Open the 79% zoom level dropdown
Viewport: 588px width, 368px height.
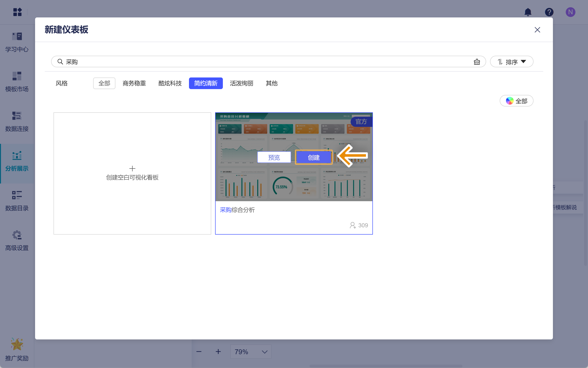click(251, 352)
